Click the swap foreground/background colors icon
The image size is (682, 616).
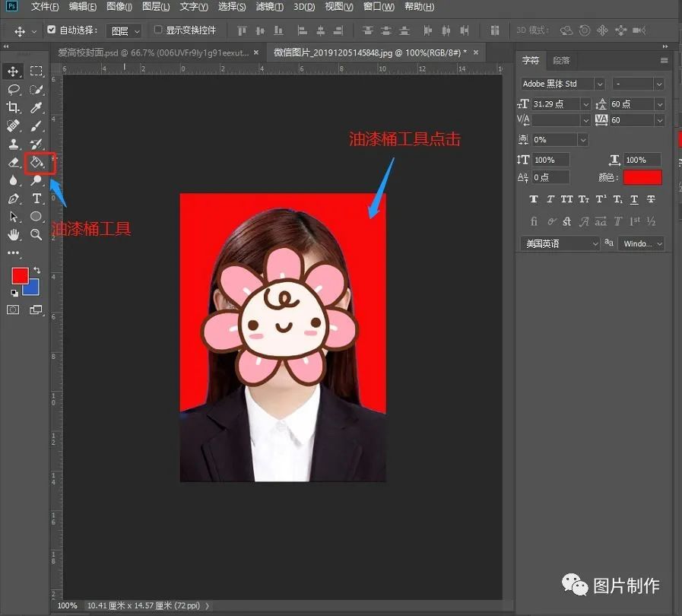click(36, 269)
